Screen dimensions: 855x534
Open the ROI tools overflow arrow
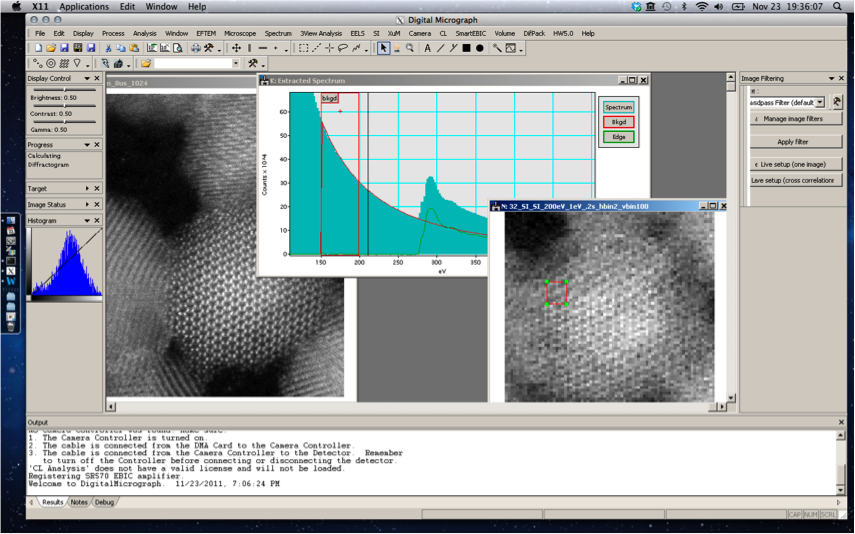(x=366, y=51)
